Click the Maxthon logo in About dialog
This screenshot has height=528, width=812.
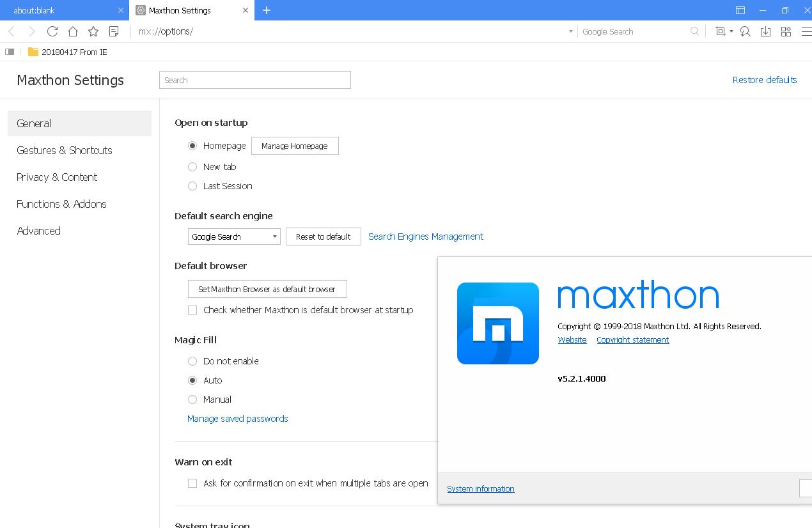tap(498, 323)
